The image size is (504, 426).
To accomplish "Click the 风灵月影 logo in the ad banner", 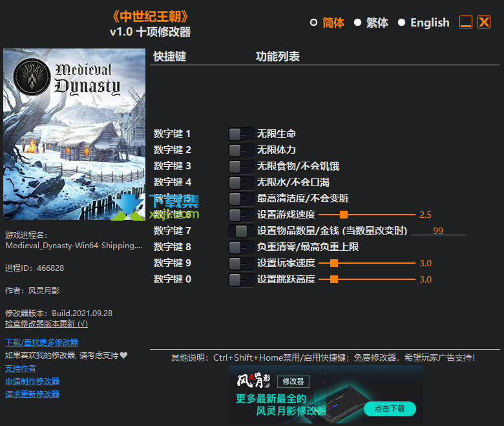I will [253, 381].
